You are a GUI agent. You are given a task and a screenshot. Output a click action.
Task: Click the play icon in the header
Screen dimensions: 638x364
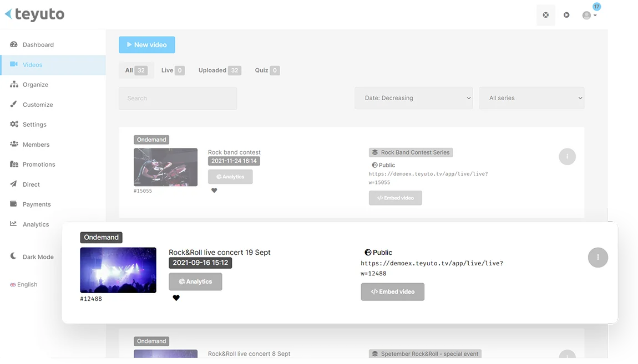click(566, 15)
